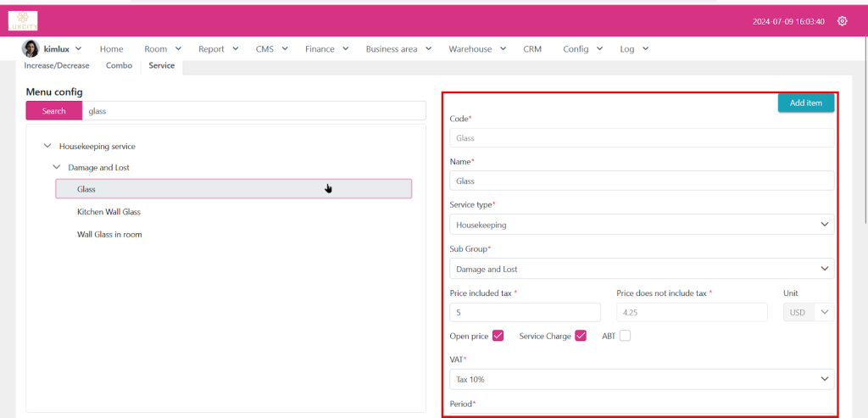Toggle the Open price checkbox
868x418 pixels.
click(x=498, y=336)
